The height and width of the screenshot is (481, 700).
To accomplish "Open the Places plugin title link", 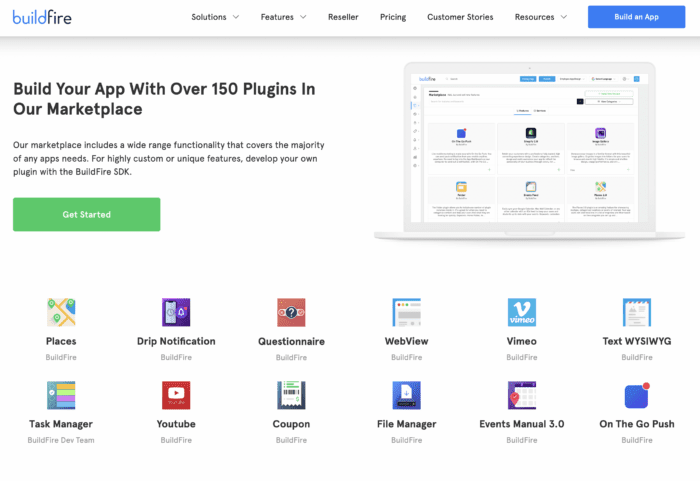I will pos(61,341).
